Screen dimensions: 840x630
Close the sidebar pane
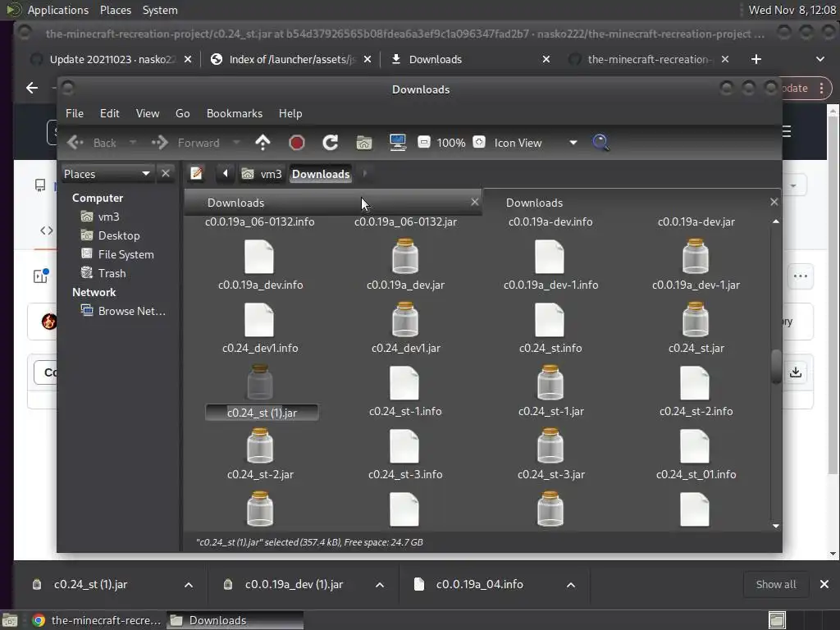[x=166, y=174]
